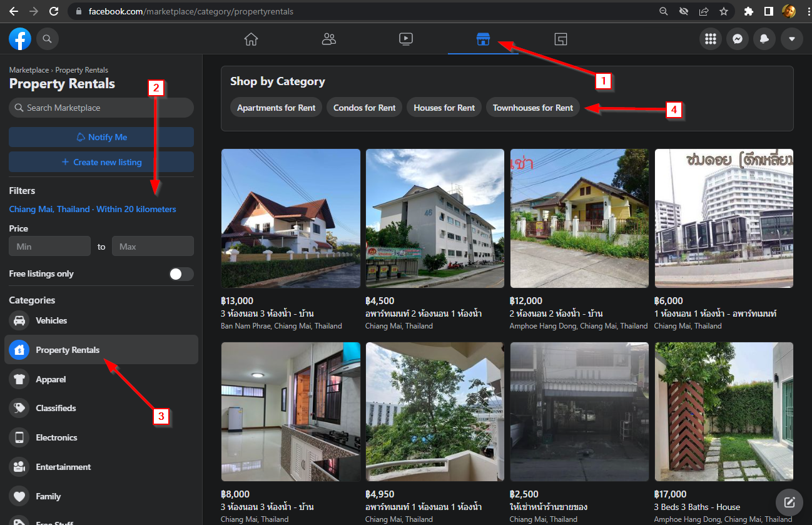Click 'Ban Nam Phrae, Chiang Mai, Thailand' location text
812x525 pixels.
[282, 326]
